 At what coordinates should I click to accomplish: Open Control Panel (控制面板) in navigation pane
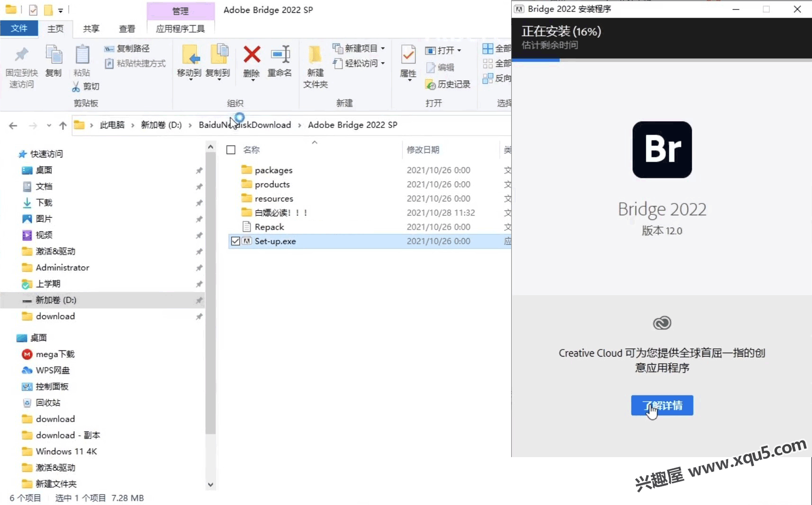click(x=52, y=387)
